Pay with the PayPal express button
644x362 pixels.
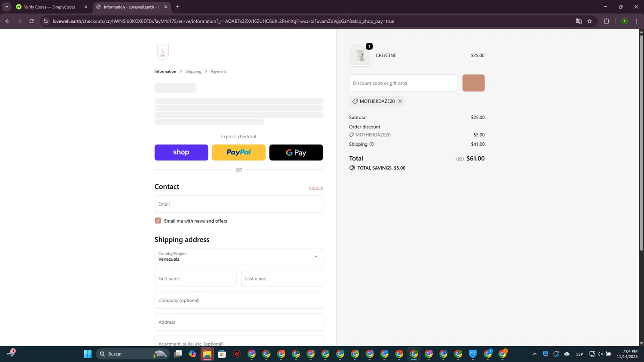tap(239, 152)
